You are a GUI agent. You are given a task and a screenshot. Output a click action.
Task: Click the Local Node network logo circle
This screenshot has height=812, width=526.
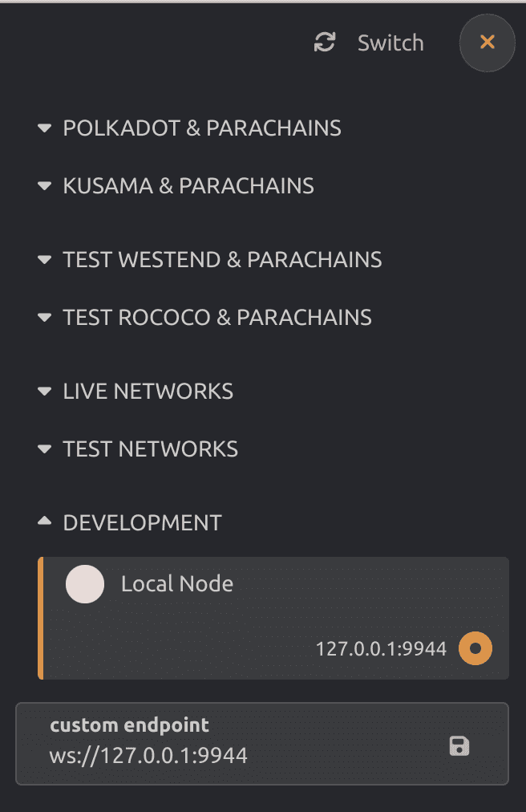click(85, 584)
